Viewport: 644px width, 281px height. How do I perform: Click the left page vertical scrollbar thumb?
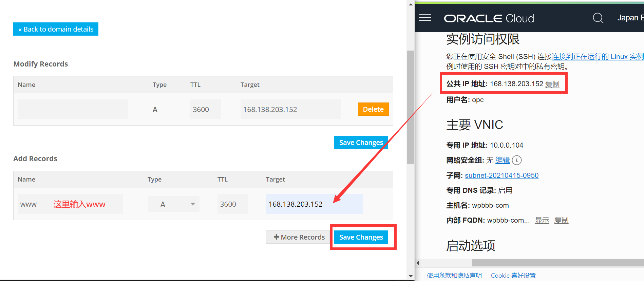[x=411, y=107]
